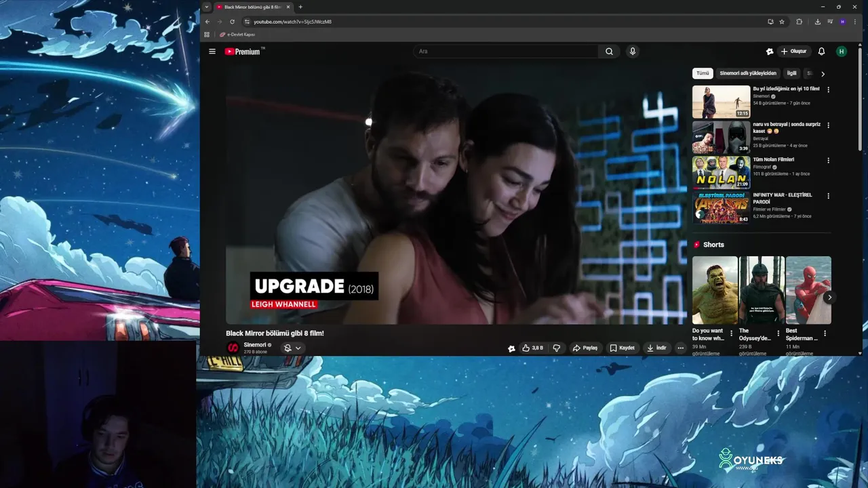Open Chrome extensions puzzle icon
868x488 pixels.
pos(800,22)
